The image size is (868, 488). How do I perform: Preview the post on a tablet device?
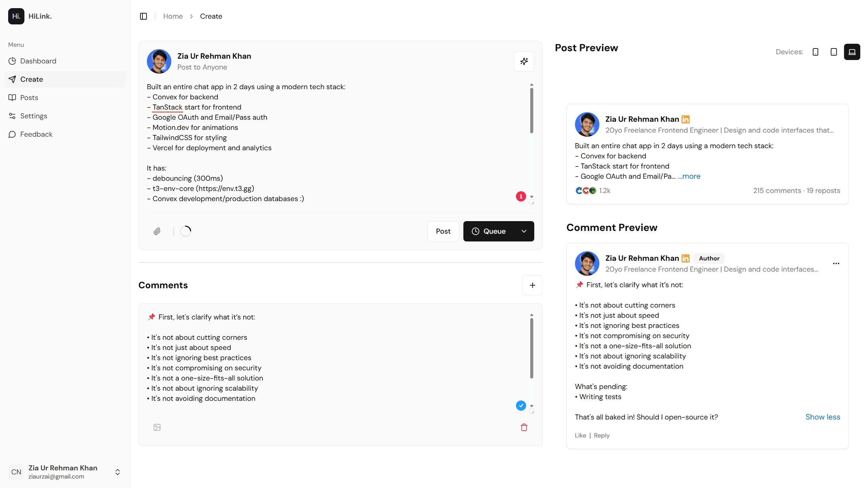pos(834,52)
